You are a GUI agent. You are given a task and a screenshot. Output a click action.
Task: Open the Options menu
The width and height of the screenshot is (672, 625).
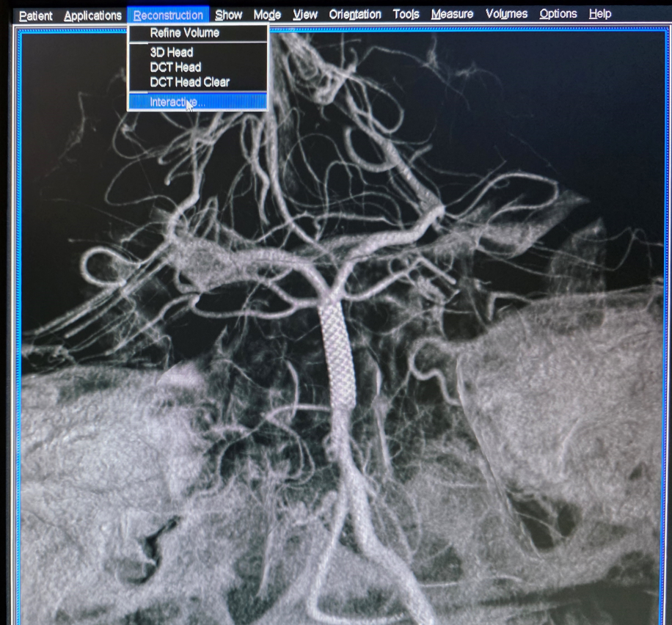558,15
